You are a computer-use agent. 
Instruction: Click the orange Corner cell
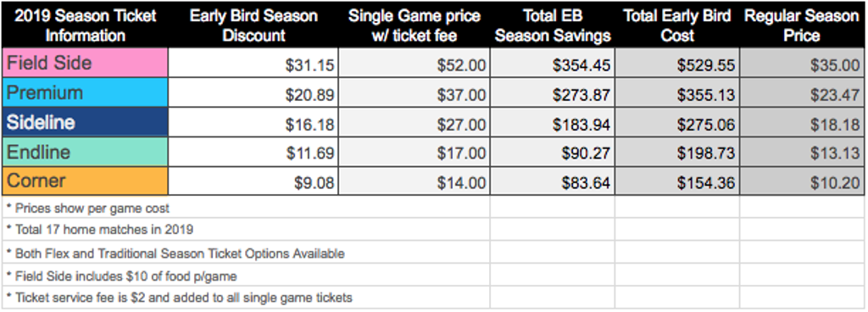86,181
